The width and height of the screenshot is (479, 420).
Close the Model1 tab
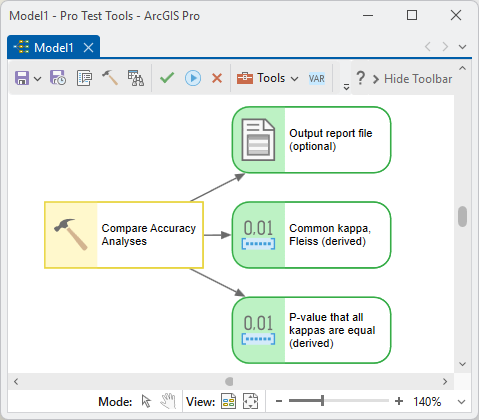point(88,48)
